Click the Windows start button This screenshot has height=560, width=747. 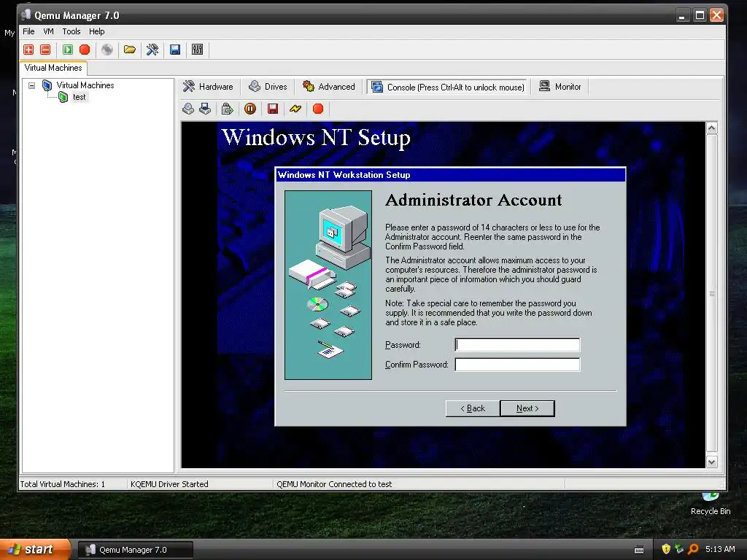tap(35, 549)
